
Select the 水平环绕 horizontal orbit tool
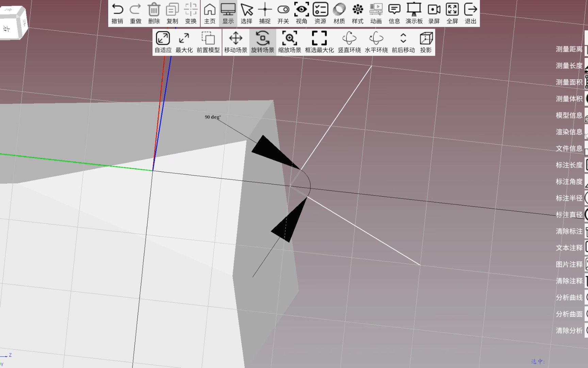coord(376,42)
